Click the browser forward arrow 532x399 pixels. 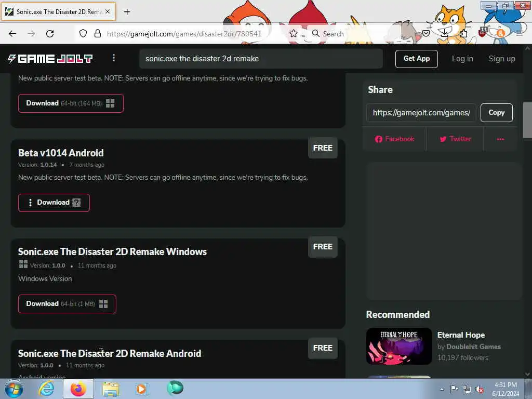31,34
